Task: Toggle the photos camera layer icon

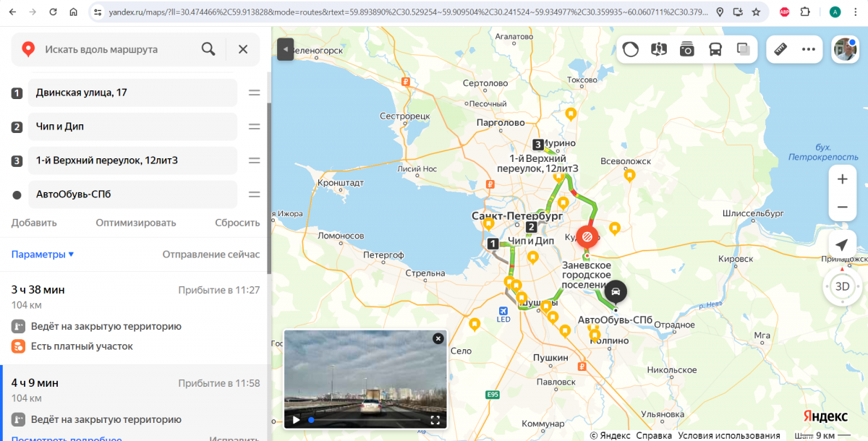Action: pyautogui.click(x=686, y=49)
